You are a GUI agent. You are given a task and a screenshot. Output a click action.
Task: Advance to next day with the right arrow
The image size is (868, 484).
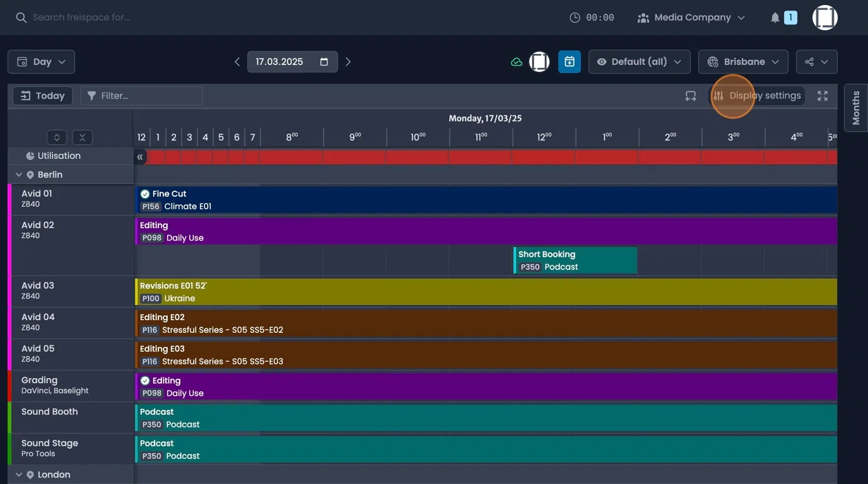click(x=348, y=61)
